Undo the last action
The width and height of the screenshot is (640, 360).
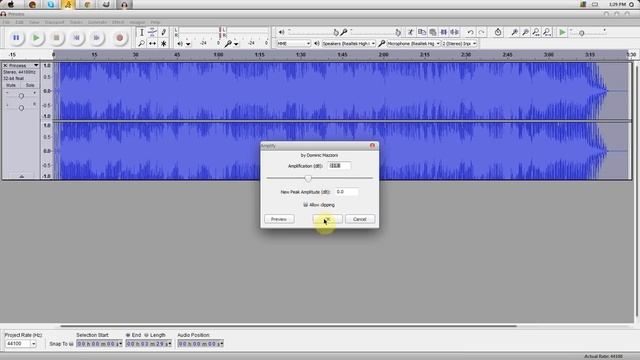[470, 32]
